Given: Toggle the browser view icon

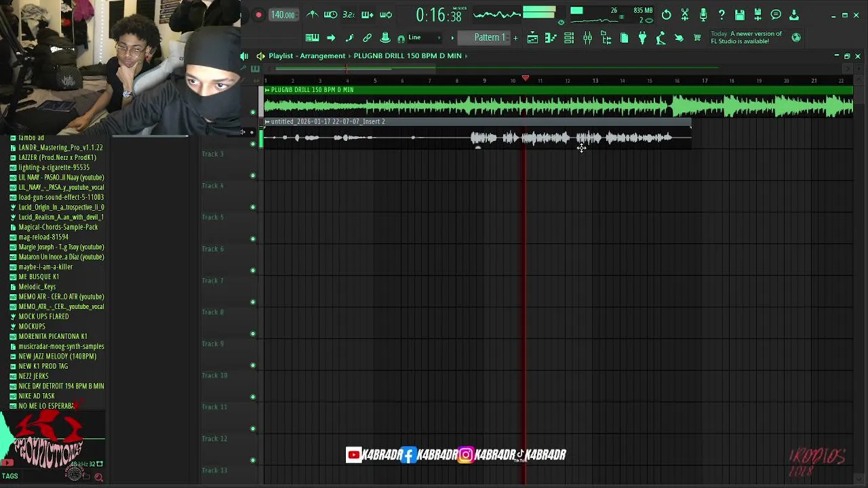Looking at the screenshot, I should 606,38.
